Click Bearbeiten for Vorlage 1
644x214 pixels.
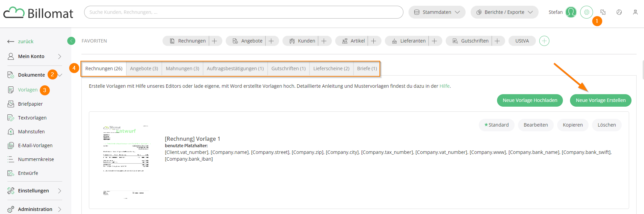click(x=536, y=125)
